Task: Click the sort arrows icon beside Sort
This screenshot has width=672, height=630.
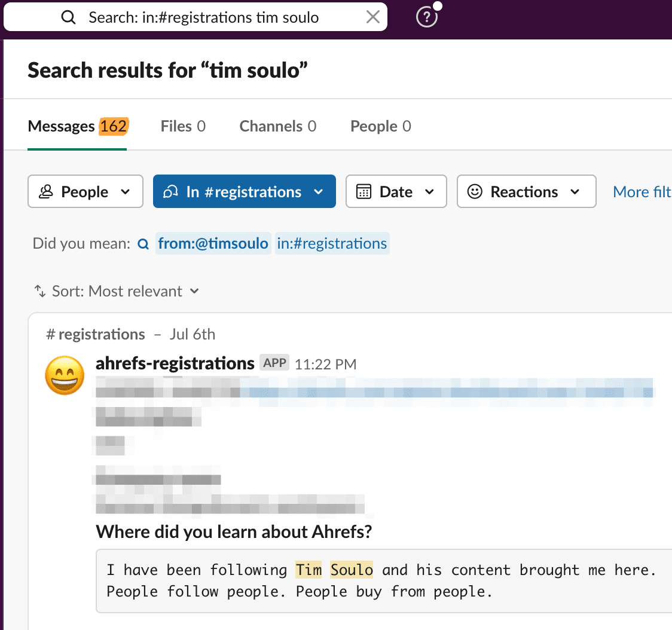Action: coord(39,291)
